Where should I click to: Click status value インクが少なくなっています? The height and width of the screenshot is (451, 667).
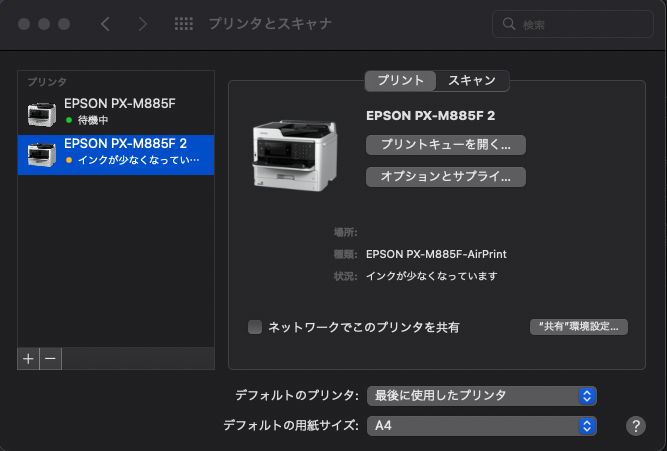pos(431,277)
